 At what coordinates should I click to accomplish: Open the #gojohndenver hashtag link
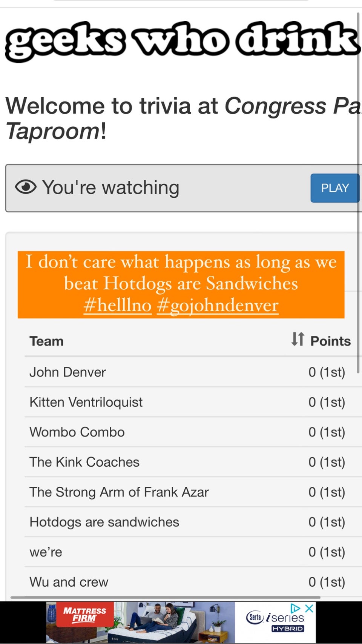[218, 305]
